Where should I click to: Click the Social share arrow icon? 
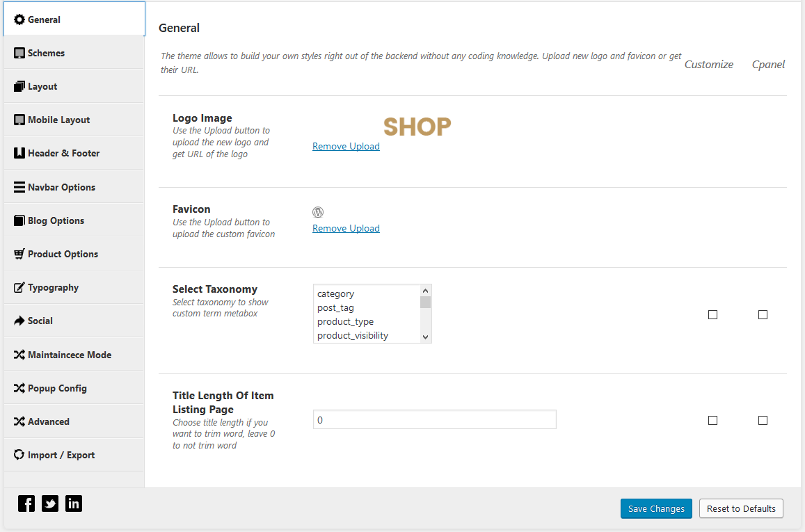pyautogui.click(x=19, y=321)
